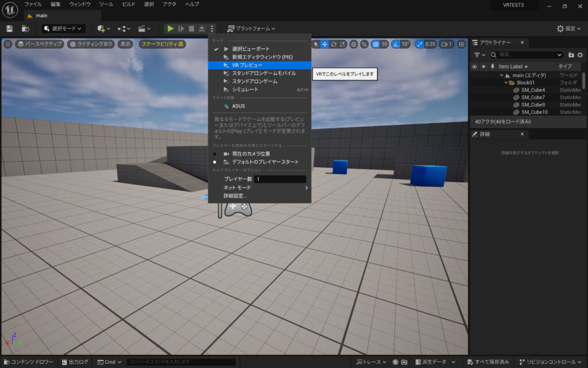Viewport: 588px width, 368px height.
Task: Open the Outliner settings gear icon
Action: (x=579, y=55)
